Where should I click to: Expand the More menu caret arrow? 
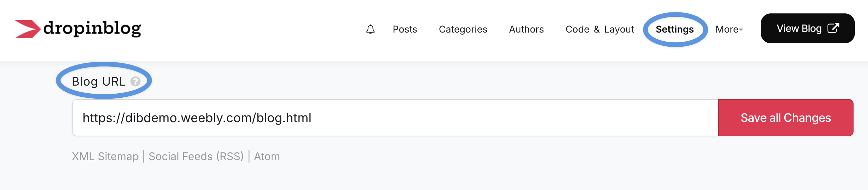tap(741, 30)
